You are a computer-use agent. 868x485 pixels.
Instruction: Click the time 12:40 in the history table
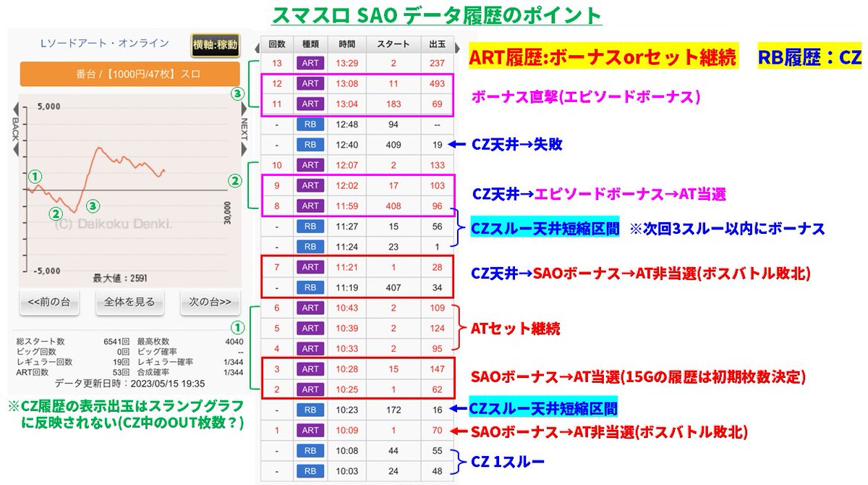click(x=346, y=144)
